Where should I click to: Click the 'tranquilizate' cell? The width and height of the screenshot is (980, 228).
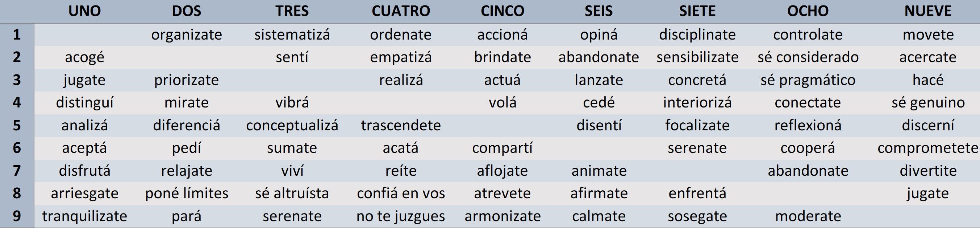click(x=84, y=216)
